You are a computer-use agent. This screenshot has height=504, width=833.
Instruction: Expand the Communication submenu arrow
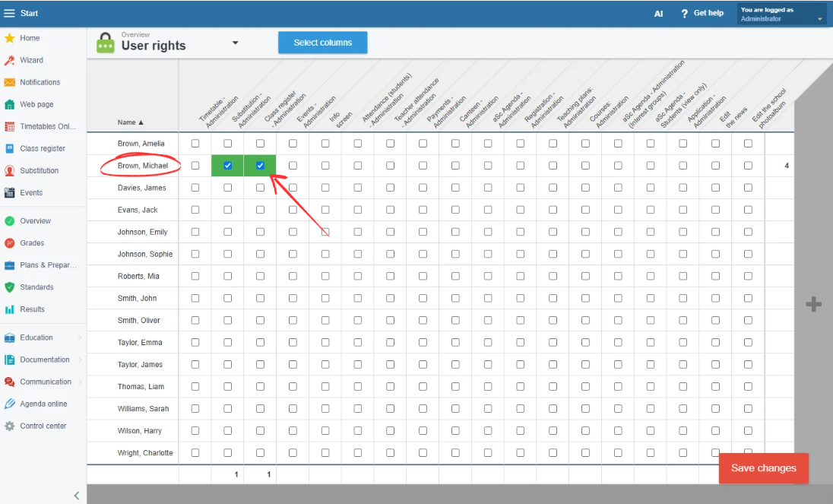coord(81,382)
